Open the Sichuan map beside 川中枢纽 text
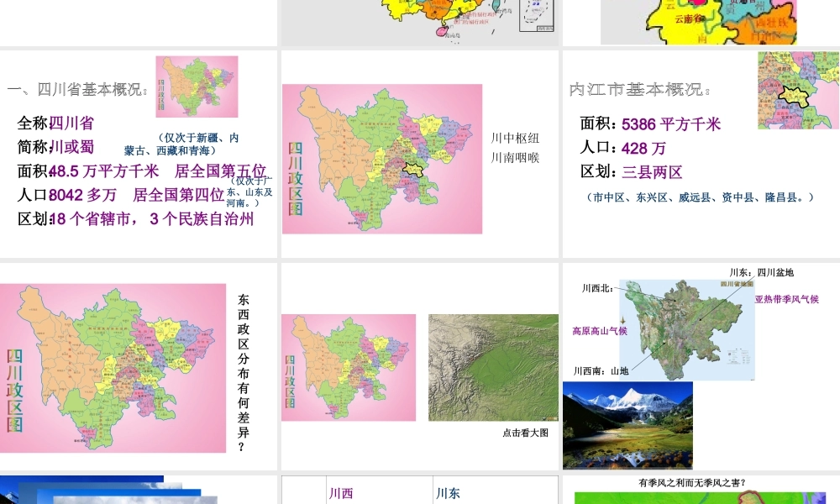840x504 pixels. [382, 159]
